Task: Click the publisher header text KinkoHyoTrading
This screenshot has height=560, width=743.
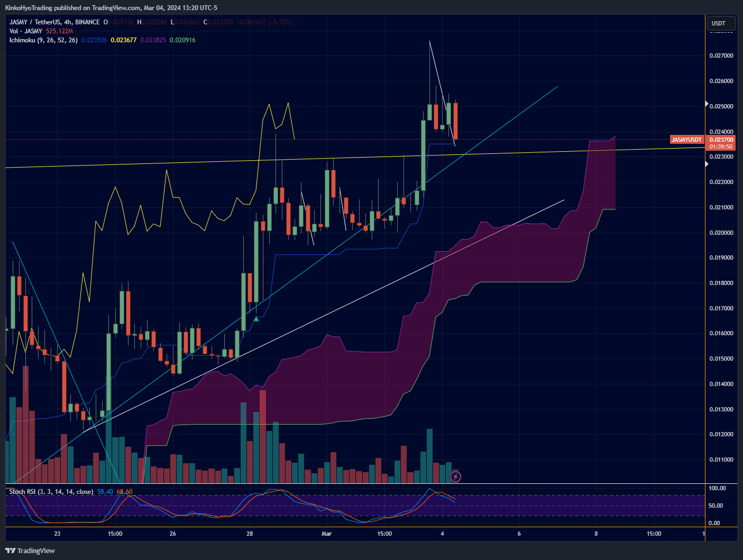Action: [30, 8]
